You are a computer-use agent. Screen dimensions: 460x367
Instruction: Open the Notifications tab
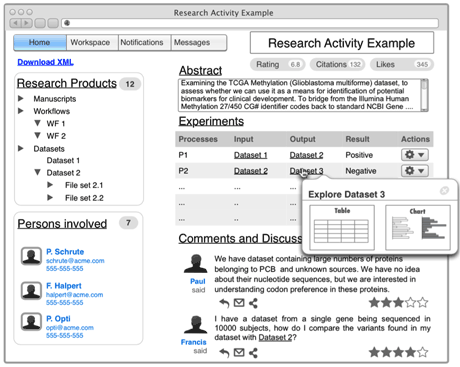(x=142, y=43)
